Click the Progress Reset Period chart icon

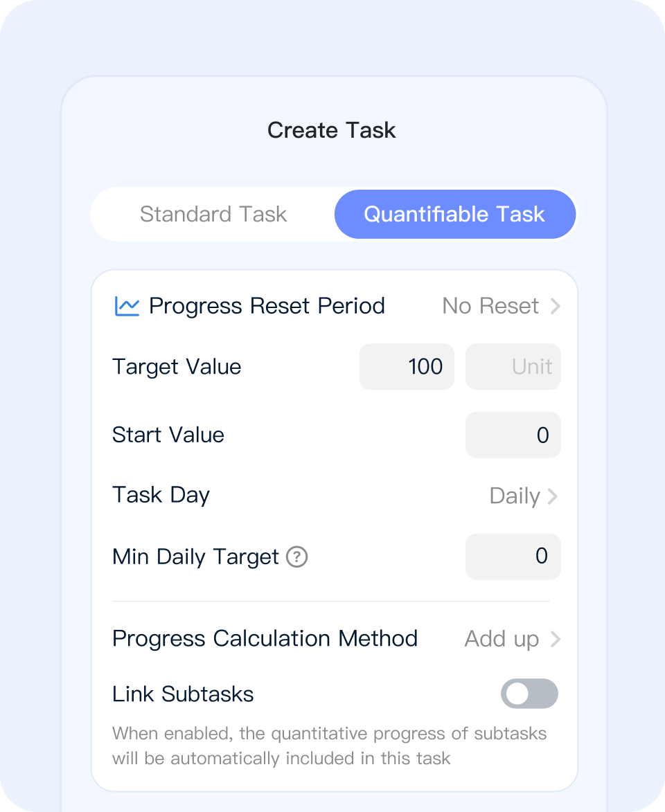point(127,306)
